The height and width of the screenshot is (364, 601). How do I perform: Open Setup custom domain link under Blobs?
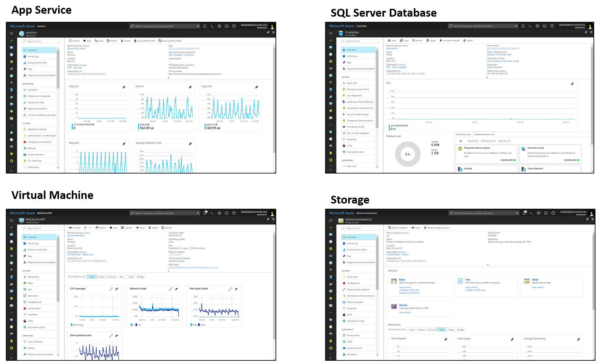(x=409, y=293)
